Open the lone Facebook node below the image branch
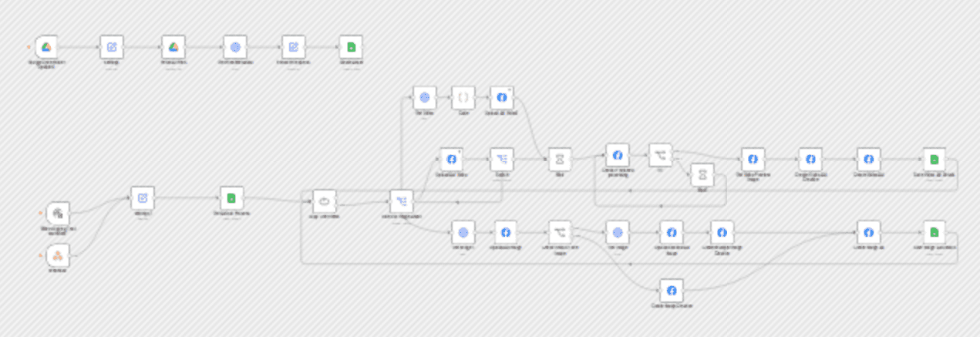 (x=672, y=291)
